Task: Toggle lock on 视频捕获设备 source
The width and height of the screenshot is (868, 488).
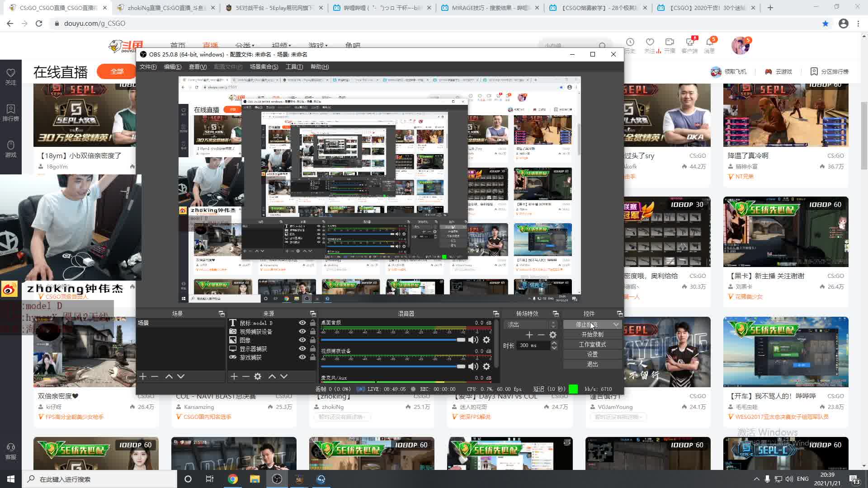Action: (312, 332)
